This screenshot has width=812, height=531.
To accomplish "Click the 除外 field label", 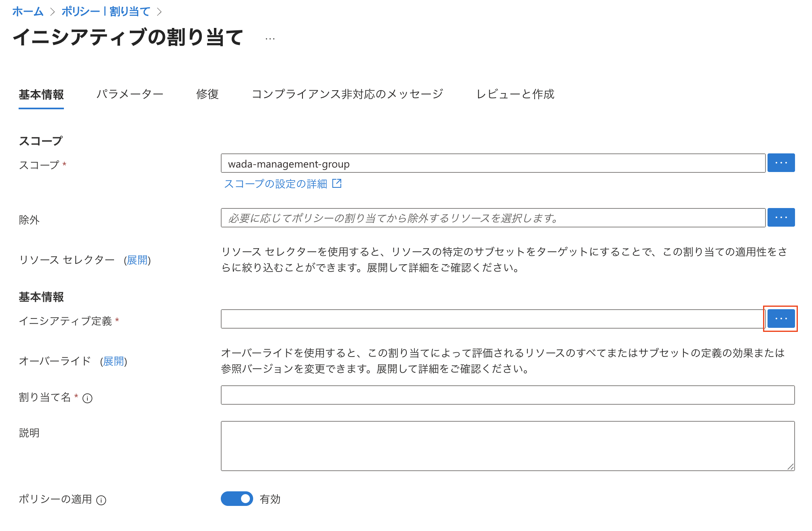I will (29, 220).
